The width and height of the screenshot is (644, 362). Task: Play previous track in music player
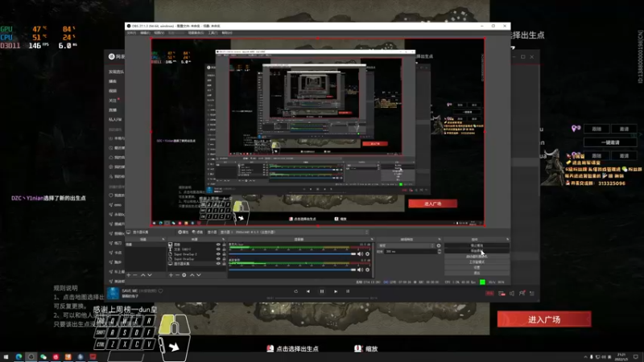pos(308,291)
